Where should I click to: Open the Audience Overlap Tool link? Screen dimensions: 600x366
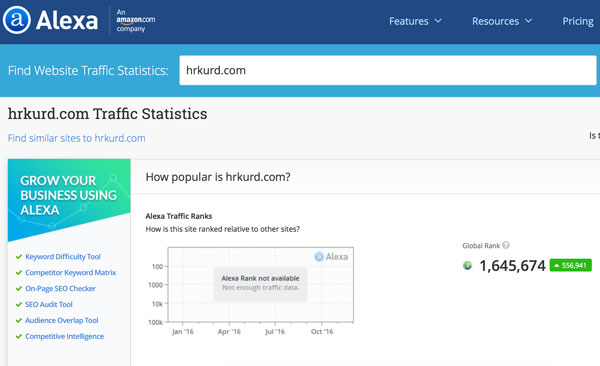coord(62,320)
